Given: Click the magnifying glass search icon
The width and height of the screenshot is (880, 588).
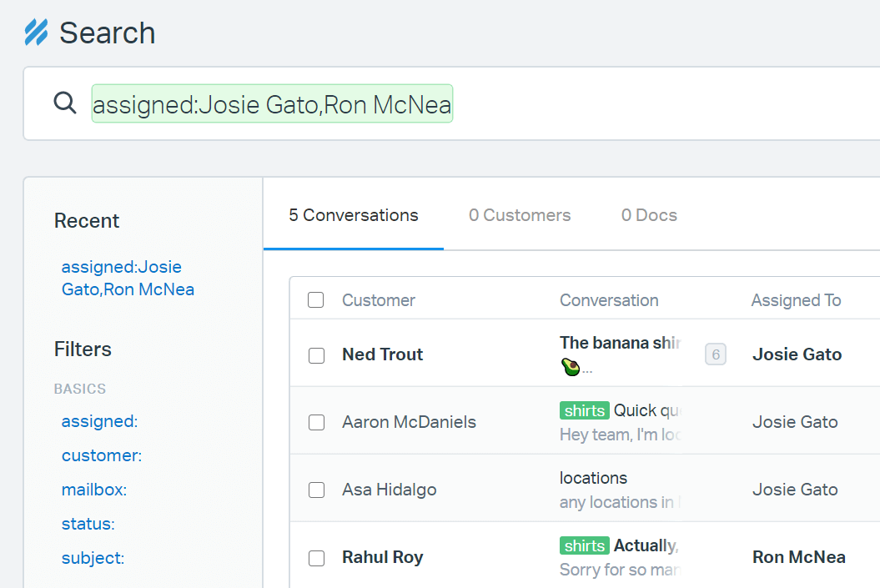Looking at the screenshot, I should pyautogui.click(x=65, y=103).
